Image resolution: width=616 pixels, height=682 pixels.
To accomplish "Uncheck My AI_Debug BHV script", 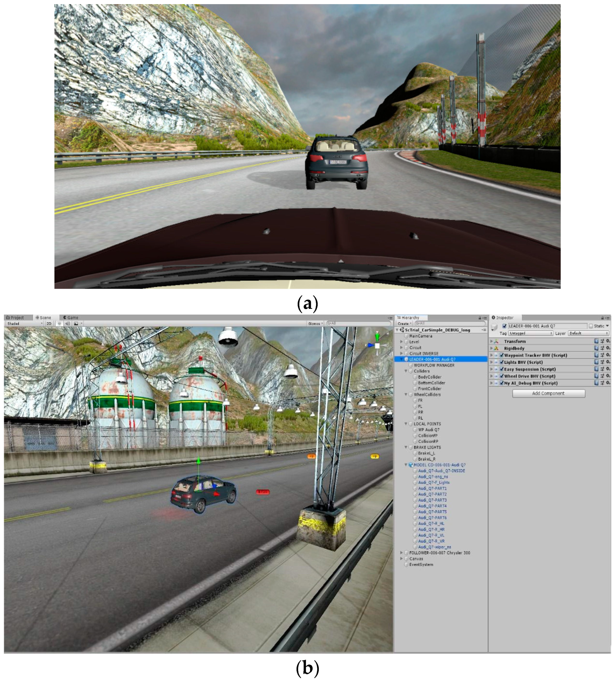I will pos(501,383).
